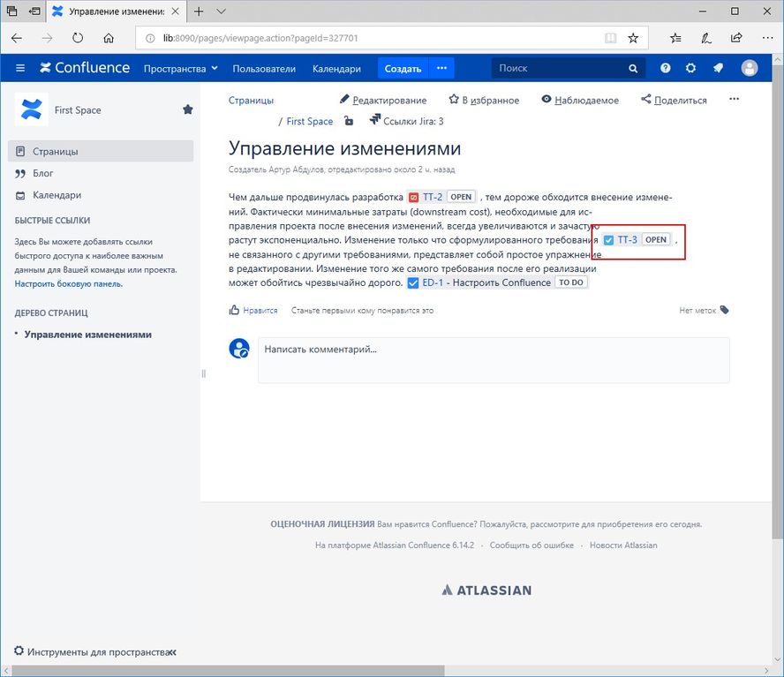Open the administration gear menu
Screen dimensions: 784x677
click(x=690, y=68)
